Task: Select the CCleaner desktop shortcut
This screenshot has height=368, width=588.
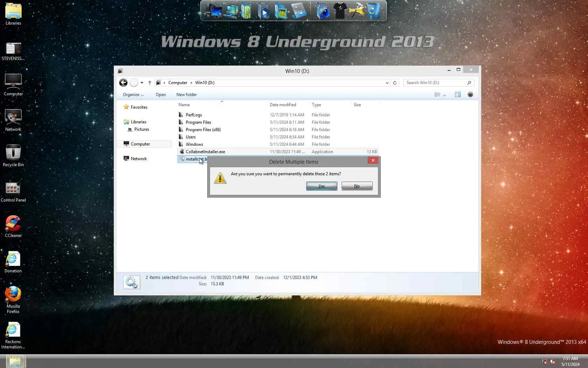Action: pyautogui.click(x=13, y=226)
